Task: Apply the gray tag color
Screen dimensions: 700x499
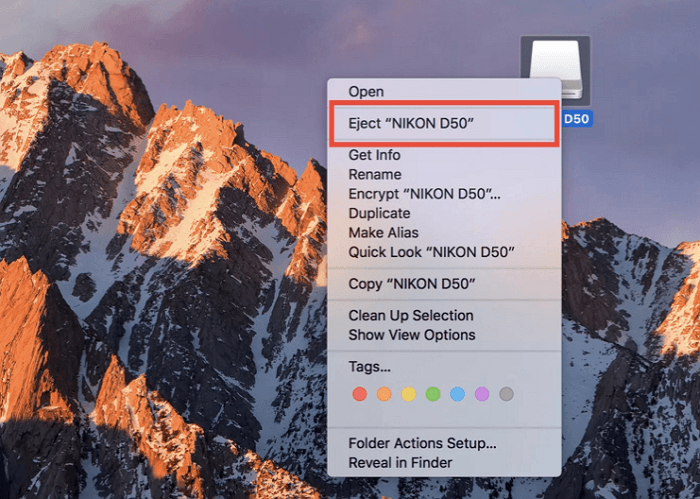Action: coord(506,394)
